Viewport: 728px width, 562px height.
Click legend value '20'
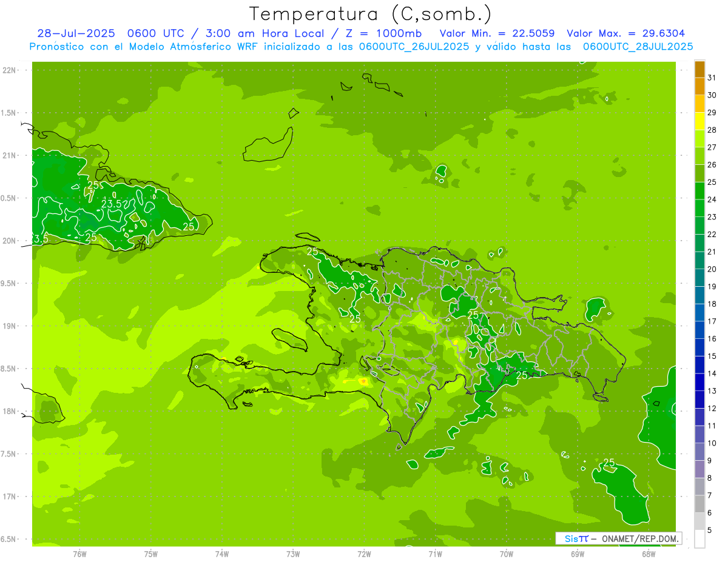pyautogui.click(x=712, y=269)
